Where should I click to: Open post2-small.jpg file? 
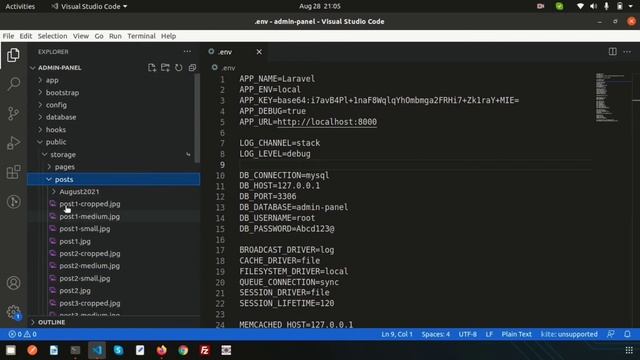85,278
